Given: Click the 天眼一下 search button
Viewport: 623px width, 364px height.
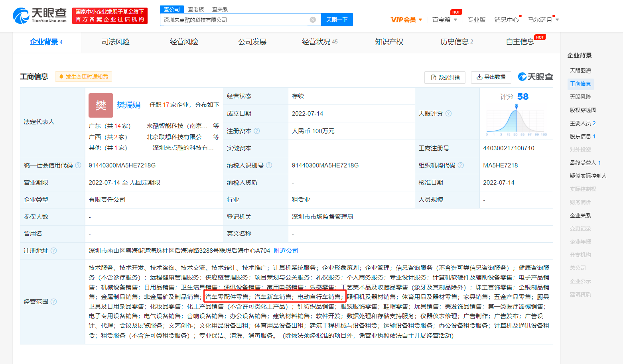Looking at the screenshot, I should coord(337,20).
